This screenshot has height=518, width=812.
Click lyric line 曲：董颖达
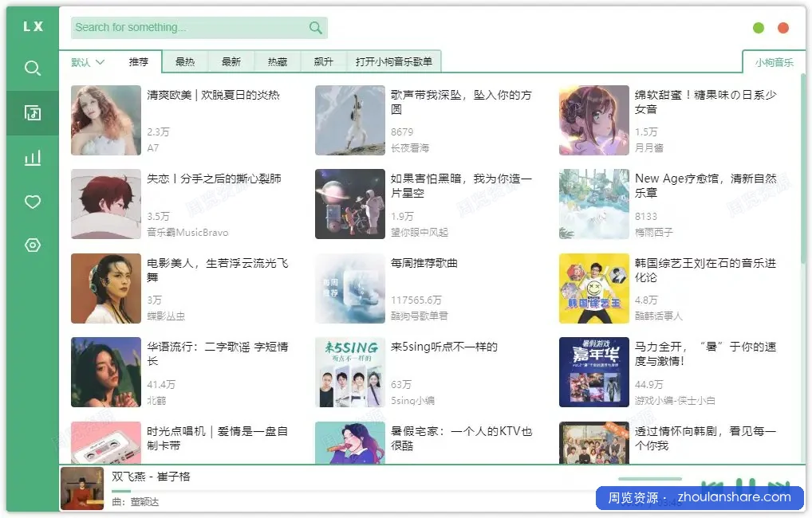pos(135,502)
